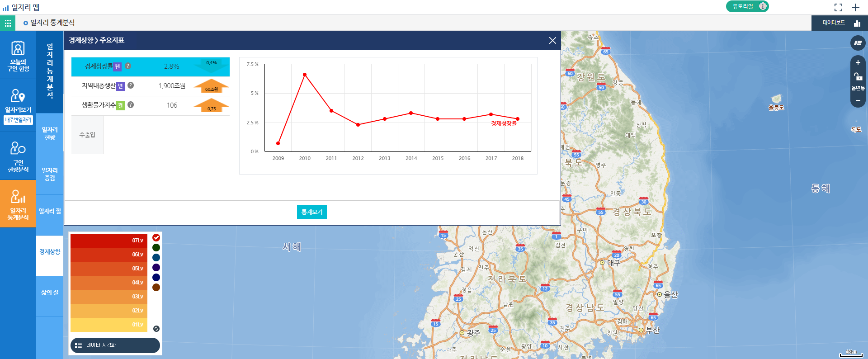Select the green legend color scheme

coord(156,247)
